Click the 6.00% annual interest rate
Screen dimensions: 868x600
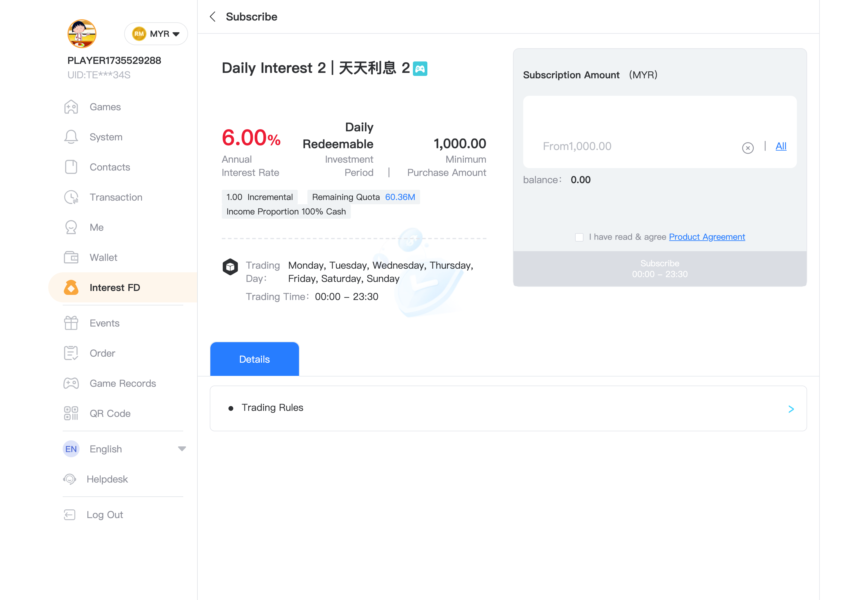coord(251,138)
